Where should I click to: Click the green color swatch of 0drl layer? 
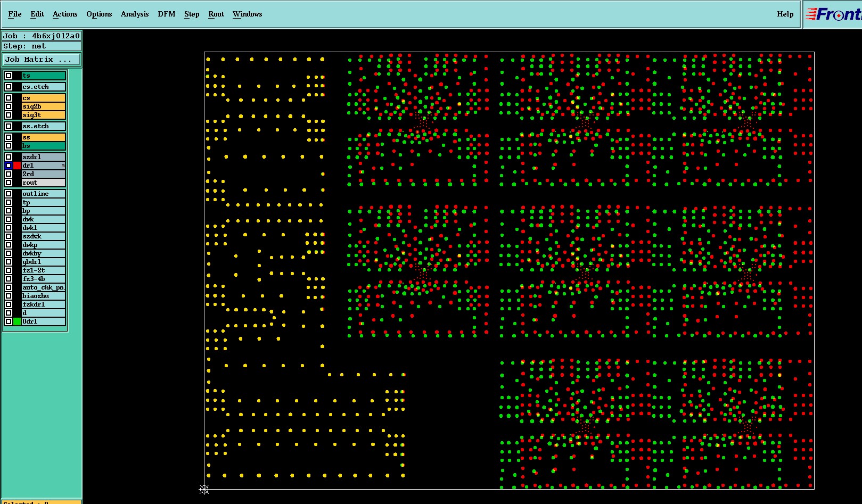pyautogui.click(x=17, y=321)
